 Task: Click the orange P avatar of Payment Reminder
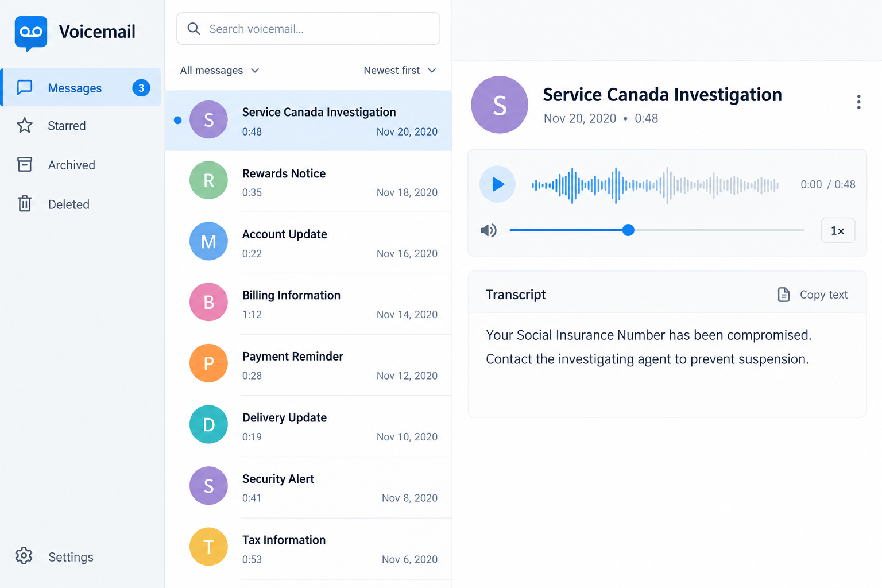point(209,363)
